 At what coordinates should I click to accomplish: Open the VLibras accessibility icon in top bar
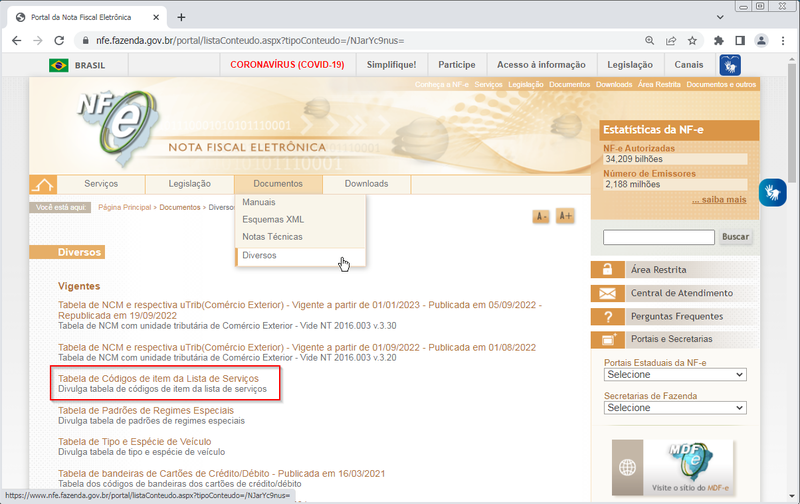coord(730,65)
